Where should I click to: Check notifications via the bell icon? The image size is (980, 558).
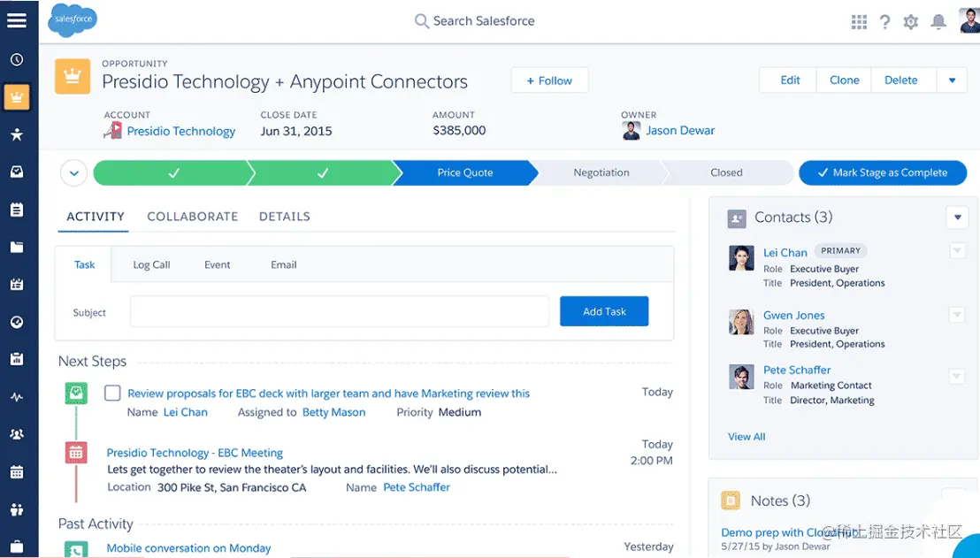tap(938, 21)
